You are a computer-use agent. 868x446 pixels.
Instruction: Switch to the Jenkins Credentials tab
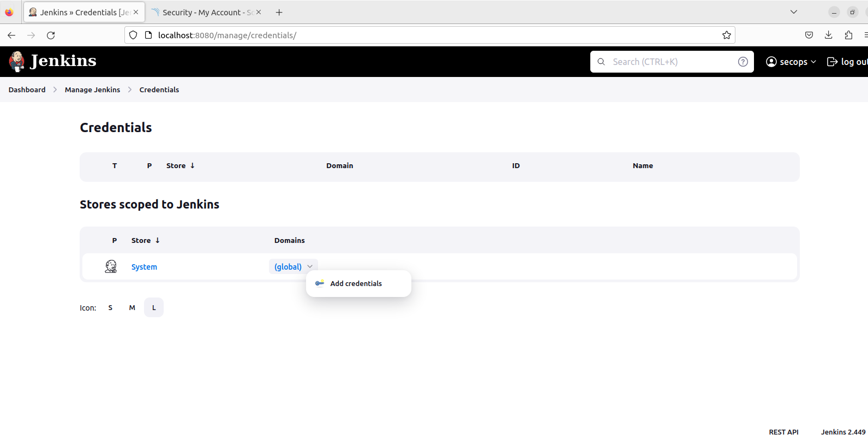point(85,12)
